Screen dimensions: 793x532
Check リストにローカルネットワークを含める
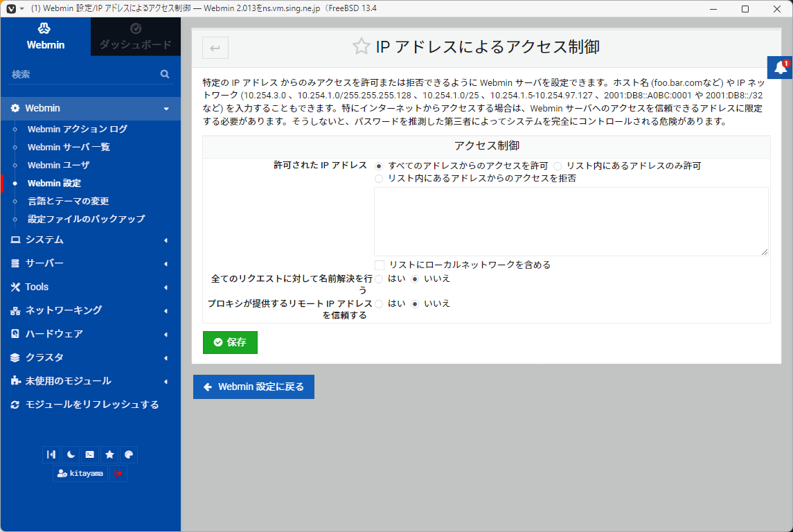[x=380, y=265]
